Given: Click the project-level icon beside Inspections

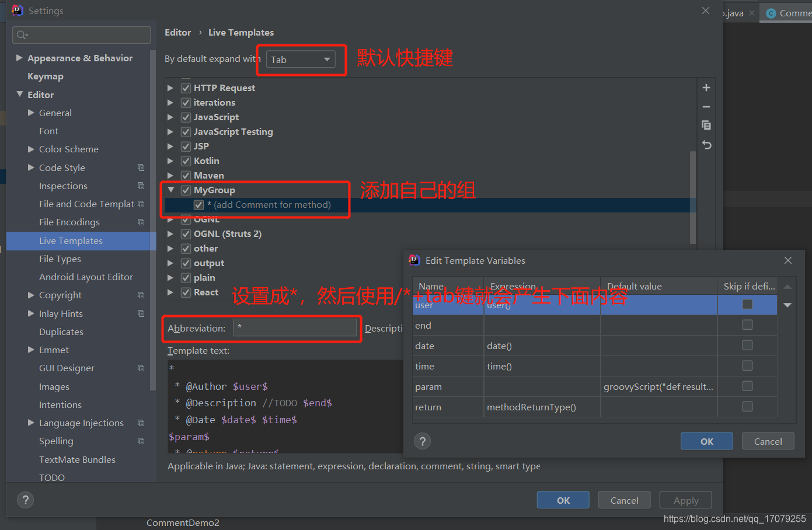Looking at the screenshot, I should tap(141, 186).
